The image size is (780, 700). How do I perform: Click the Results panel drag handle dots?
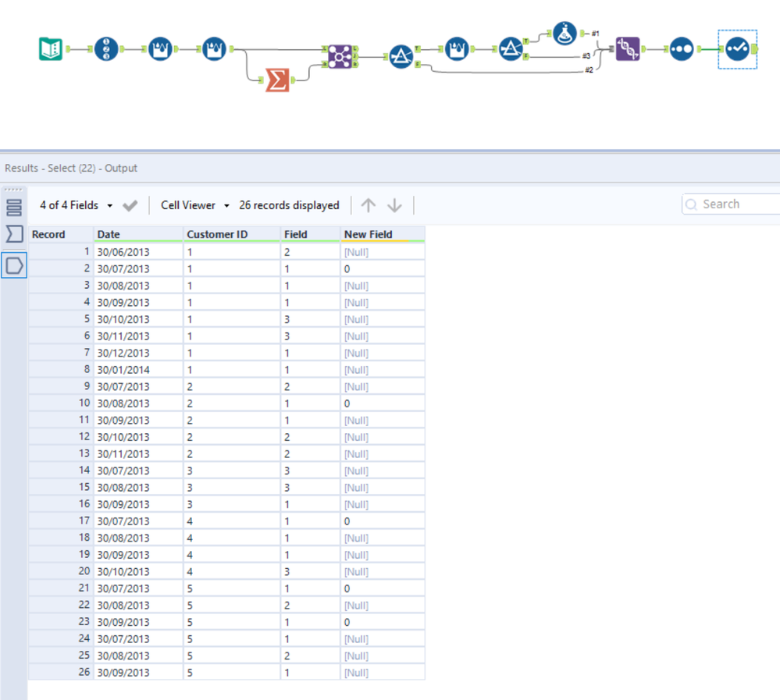[13, 190]
